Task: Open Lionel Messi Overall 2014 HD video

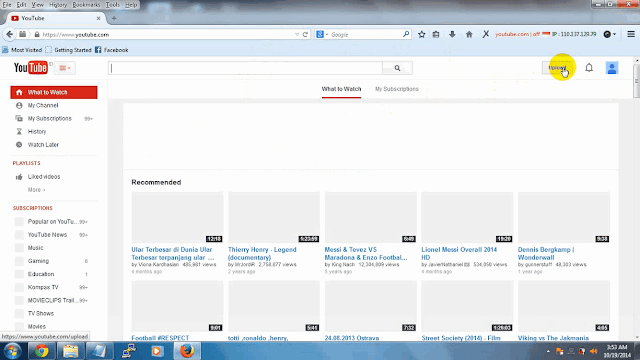Action: click(459, 253)
